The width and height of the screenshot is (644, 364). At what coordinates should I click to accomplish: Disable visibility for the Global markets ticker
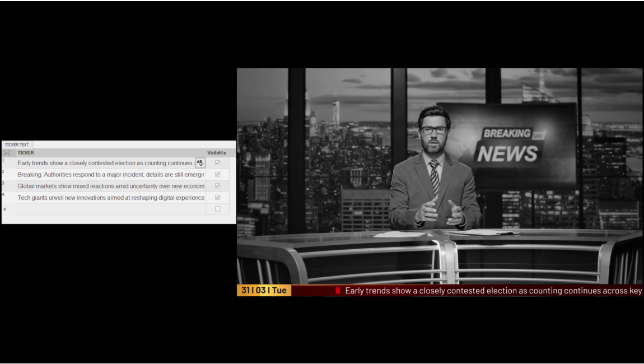point(218,186)
